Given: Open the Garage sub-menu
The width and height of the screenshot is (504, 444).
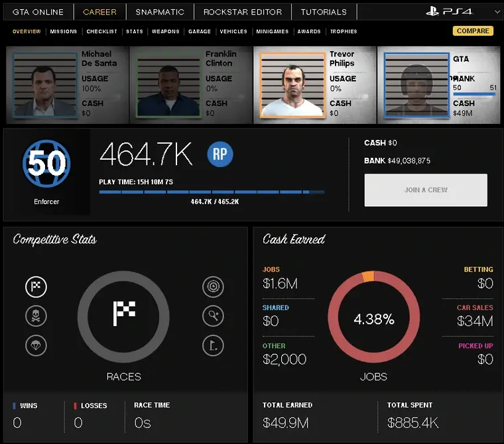Looking at the screenshot, I should (x=200, y=31).
